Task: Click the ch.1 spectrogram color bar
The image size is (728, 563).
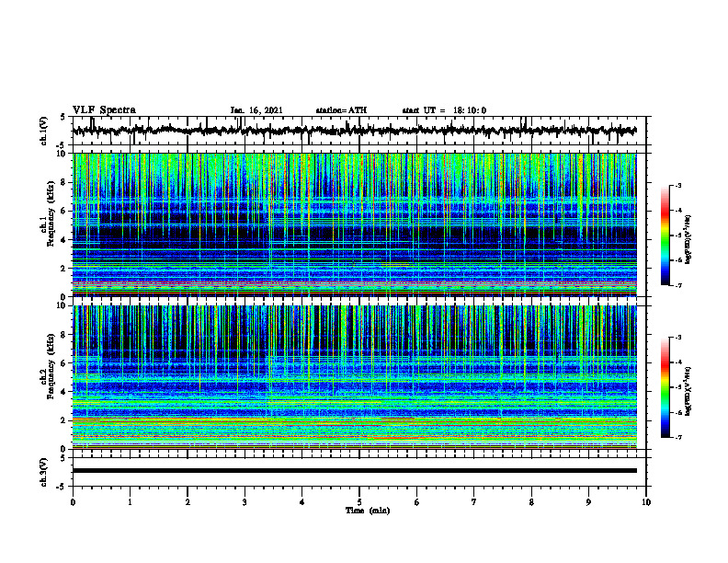Action: click(x=665, y=236)
